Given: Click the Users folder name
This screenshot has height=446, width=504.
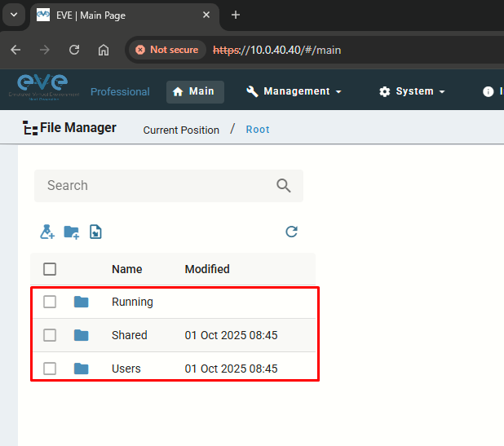Looking at the screenshot, I should pyautogui.click(x=126, y=369).
